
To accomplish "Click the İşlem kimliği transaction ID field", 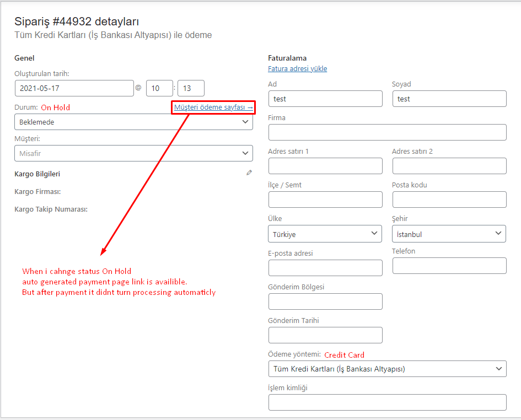I will pos(388,402).
